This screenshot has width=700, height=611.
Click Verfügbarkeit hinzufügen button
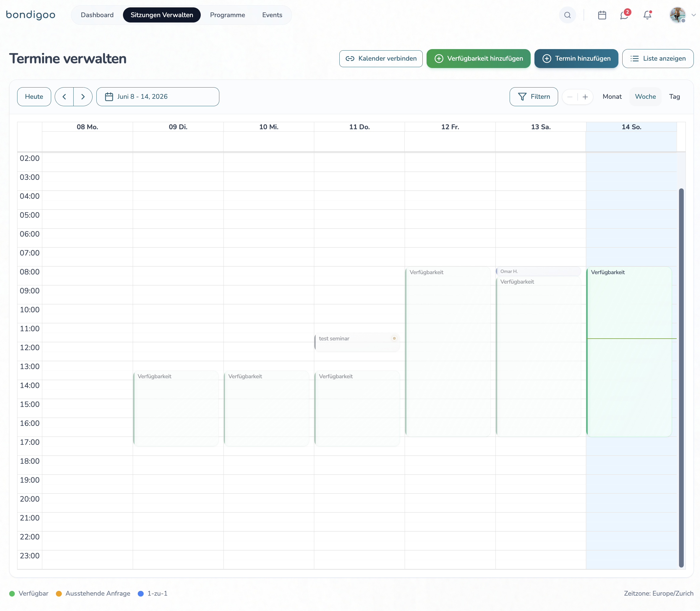pyautogui.click(x=479, y=59)
